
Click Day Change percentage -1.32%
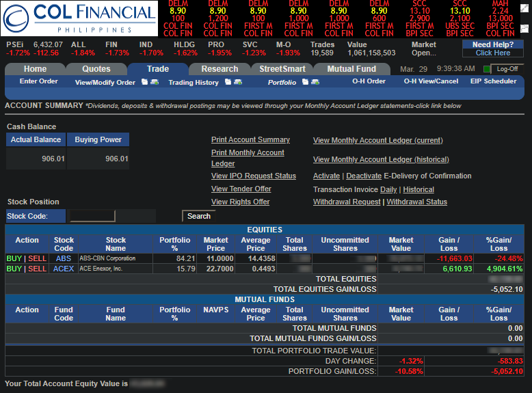coord(411,361)
